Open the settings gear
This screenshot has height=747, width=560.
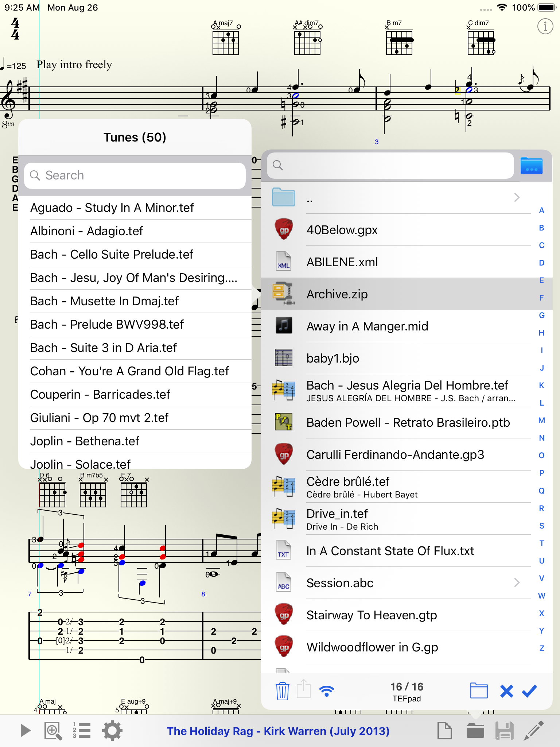[x=112, y=731]
